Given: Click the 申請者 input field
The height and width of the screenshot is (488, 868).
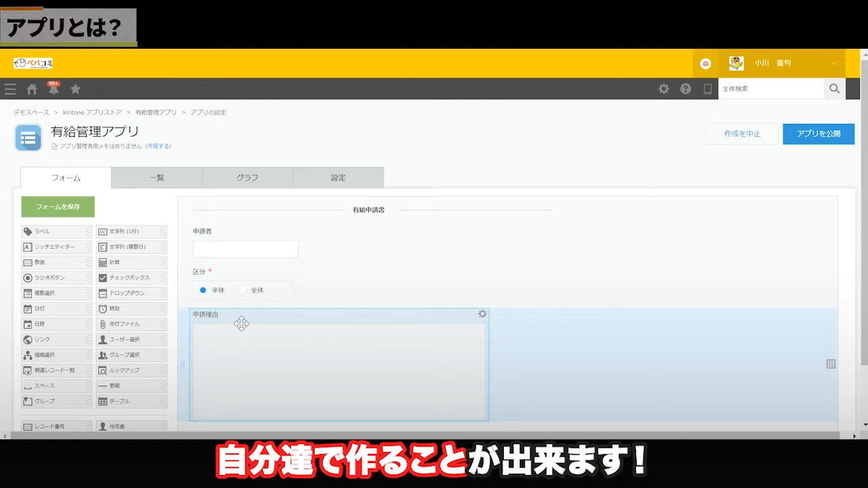Looking at the screenshot, I should (245, 249).
